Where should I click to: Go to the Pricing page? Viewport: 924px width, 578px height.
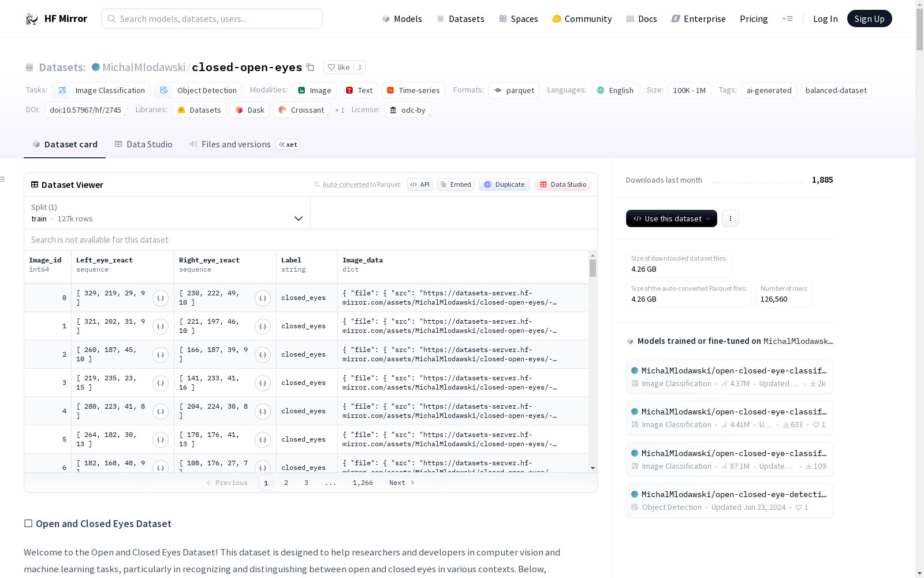754,19
